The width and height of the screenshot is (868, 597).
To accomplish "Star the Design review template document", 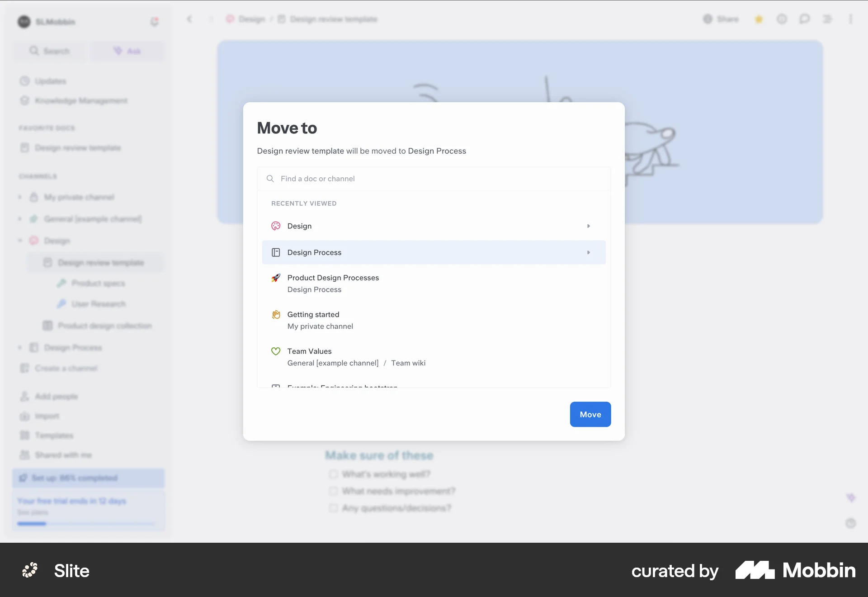I will [759, 19].
